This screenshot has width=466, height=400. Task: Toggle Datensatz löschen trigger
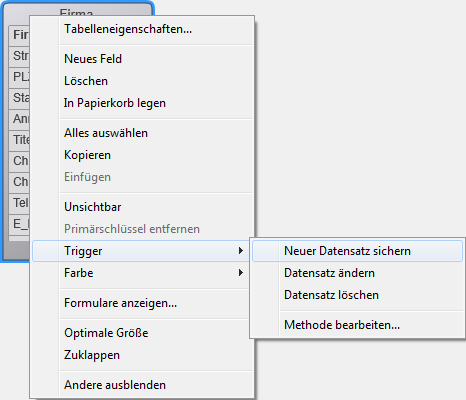click(358, 295)
